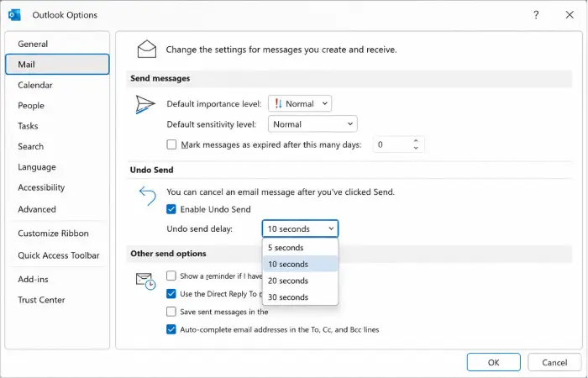Click the 'Undo send delay:' label
The image size is (588, 378).
click(200, 228)
